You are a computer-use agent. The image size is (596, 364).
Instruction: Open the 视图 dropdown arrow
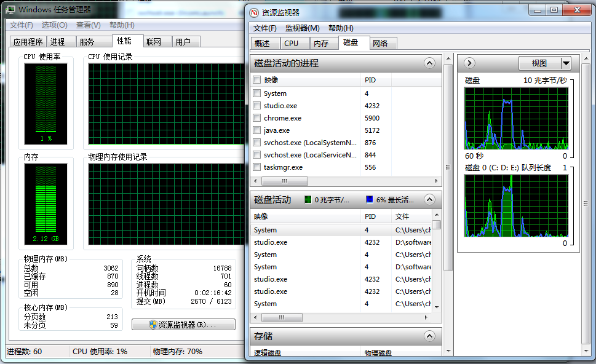(566, 63)
